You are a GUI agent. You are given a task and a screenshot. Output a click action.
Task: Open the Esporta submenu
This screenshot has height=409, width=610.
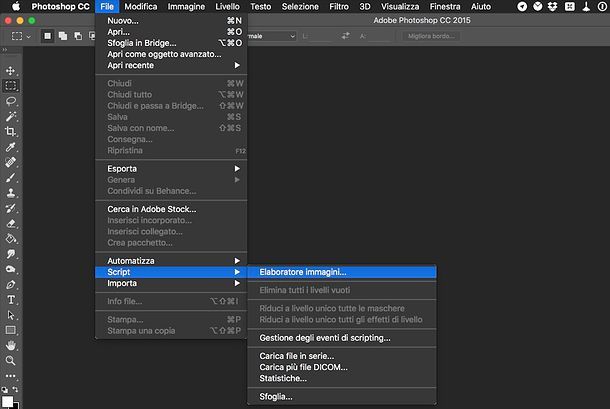click(x=171, y=169)
